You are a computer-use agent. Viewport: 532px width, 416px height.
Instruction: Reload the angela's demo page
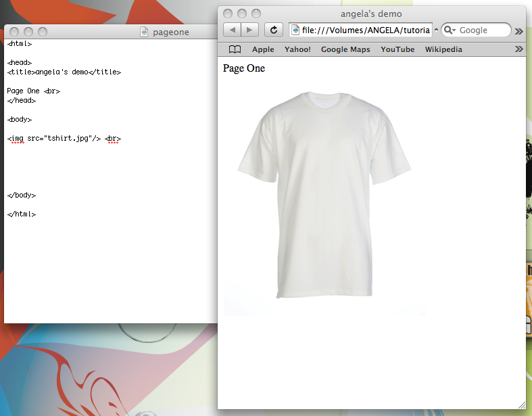click(x=274, y=30)
